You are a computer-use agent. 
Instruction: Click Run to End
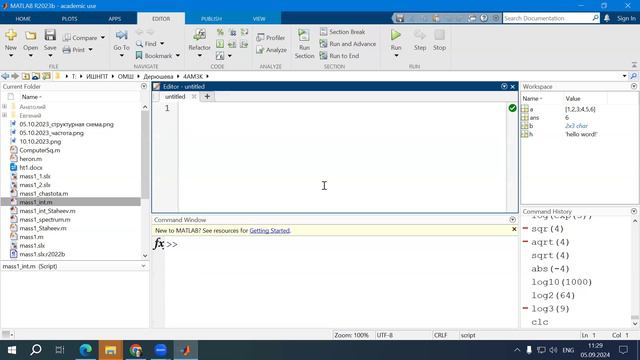tap(340, 56)
